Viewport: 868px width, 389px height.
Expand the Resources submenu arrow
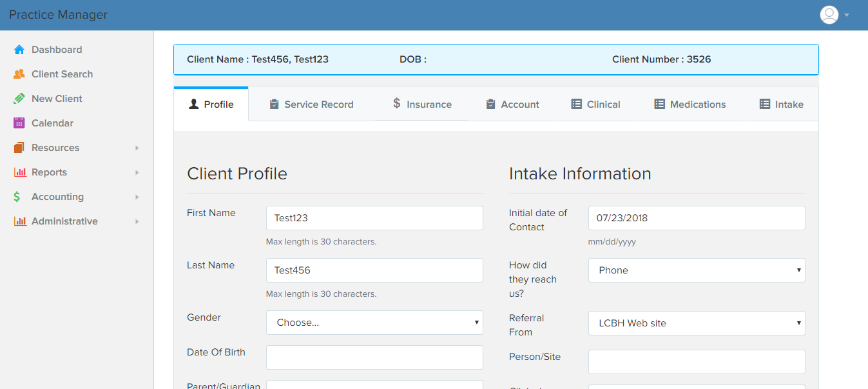pyautogui.click(x=137, y=148)
